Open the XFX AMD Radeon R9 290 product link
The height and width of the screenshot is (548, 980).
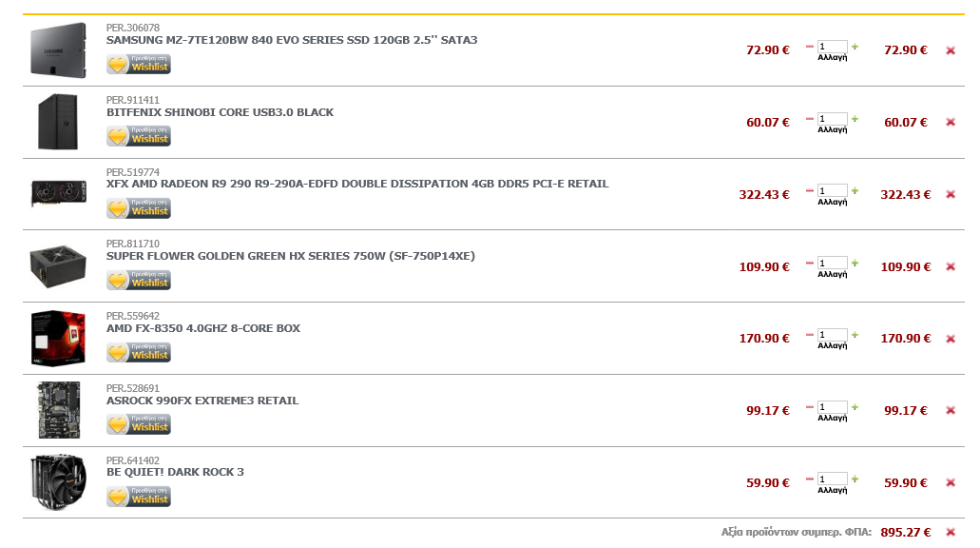[x=357, y=184]
